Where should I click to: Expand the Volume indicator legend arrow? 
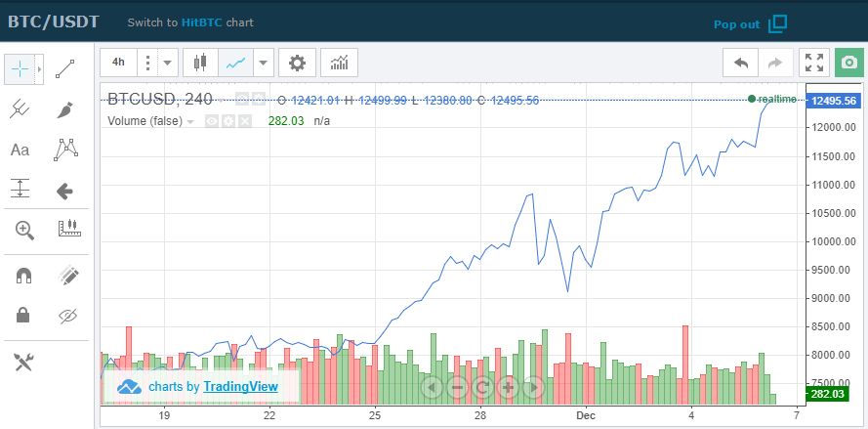click(x=190, y=121)
